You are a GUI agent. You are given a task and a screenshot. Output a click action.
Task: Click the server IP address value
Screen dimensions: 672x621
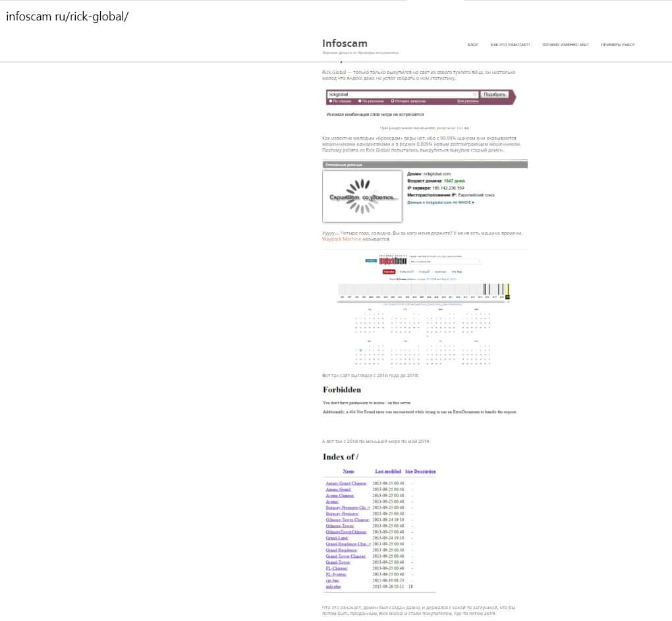(x=448, y=188)
